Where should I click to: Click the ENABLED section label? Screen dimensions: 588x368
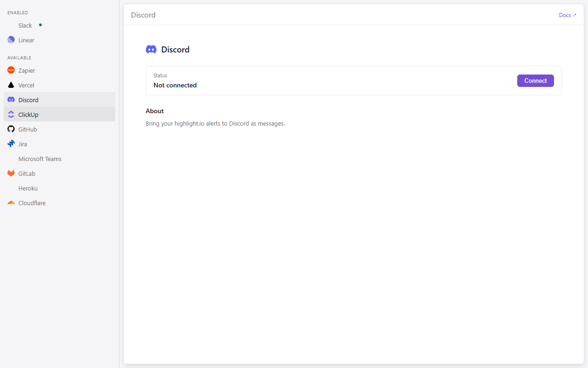tap(17, 13)
